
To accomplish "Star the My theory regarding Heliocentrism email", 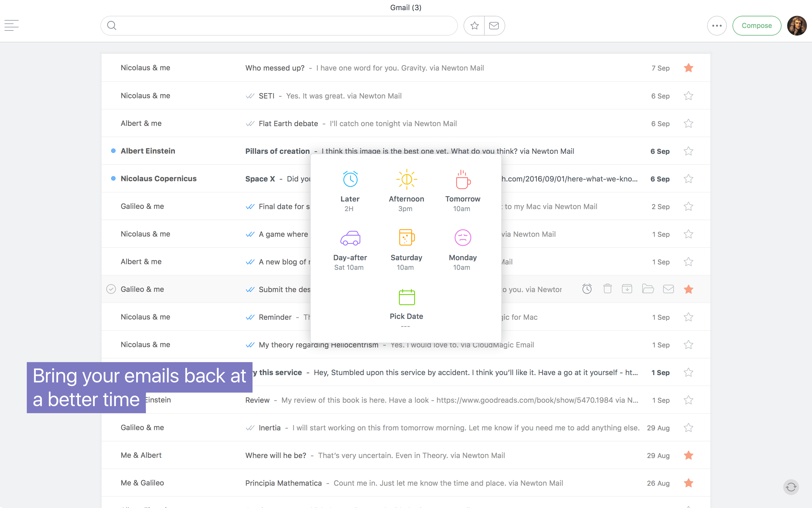I will click(x=689, y=344).
